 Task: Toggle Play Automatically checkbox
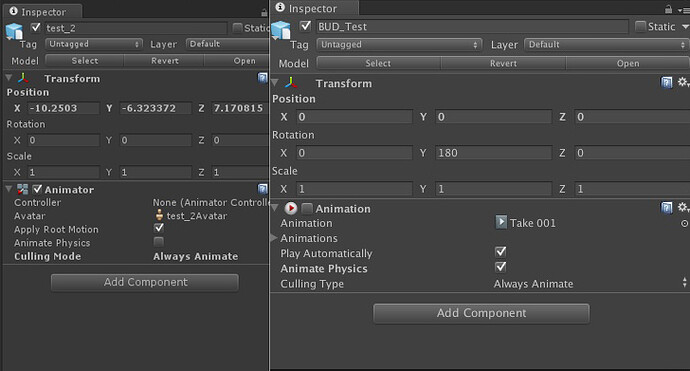coord(500,252)
